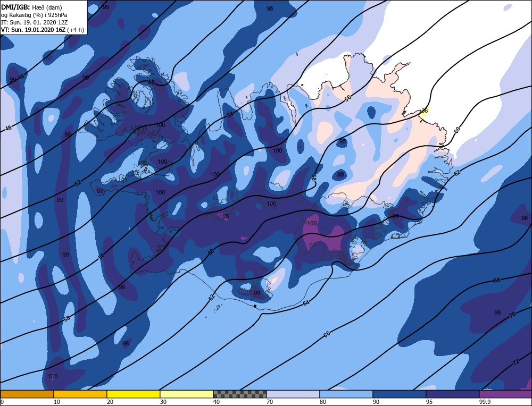532x406 pixels.
Task: Click the pale yellow 30–40 legend swatch
Action: click(x=187, y=394)
